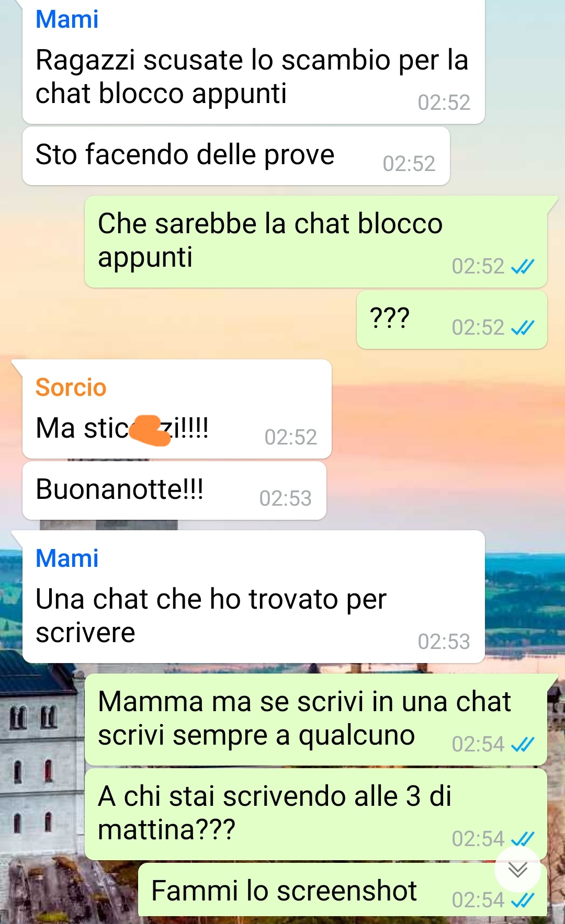Tap read ticks on 'A chi stai scrivendo' message
This screenshot has width=565, height=924.
(x=523, y=839)
